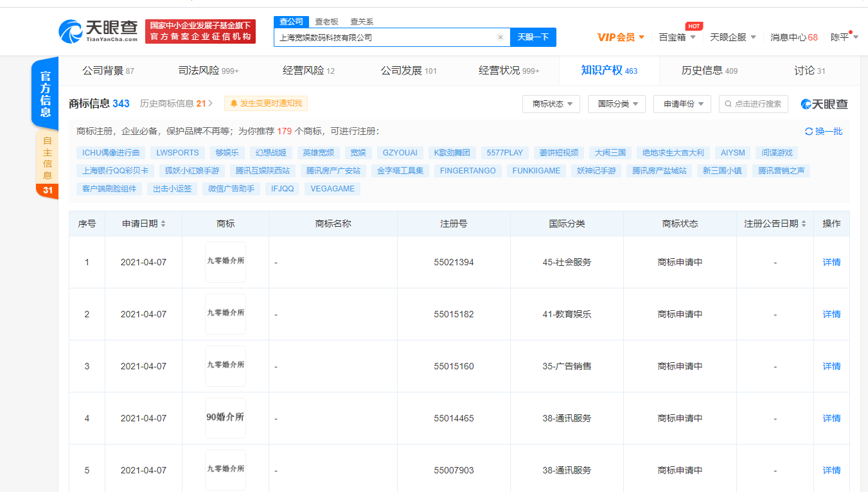Select the 自主信息 side tab
The width and height of the screenshot is (868, 492).
(48, 158)
